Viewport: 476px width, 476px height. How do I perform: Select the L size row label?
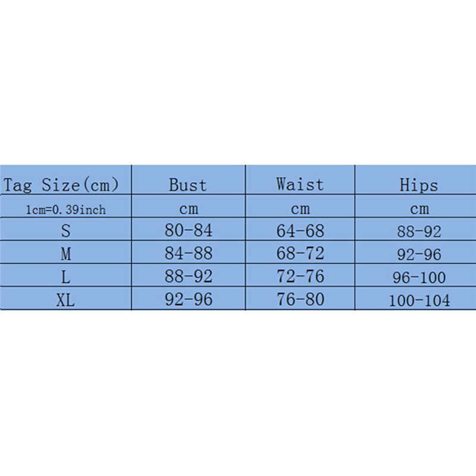click(65, 277)
